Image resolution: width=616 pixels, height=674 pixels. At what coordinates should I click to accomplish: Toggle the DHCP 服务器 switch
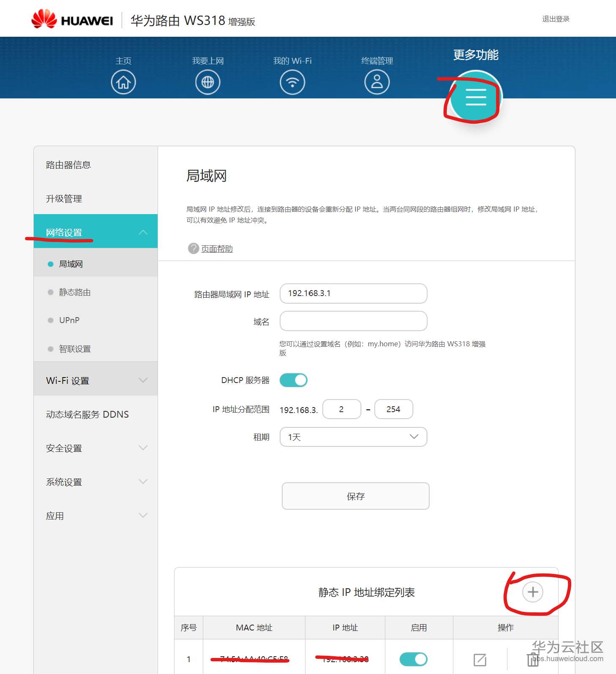pyautogui.click(x=294, y=380)
